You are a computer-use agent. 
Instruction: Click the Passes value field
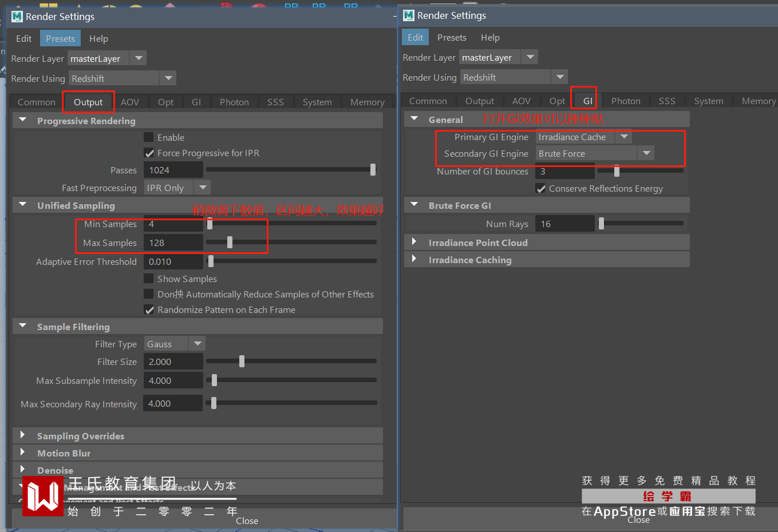[x=173, y=170]
